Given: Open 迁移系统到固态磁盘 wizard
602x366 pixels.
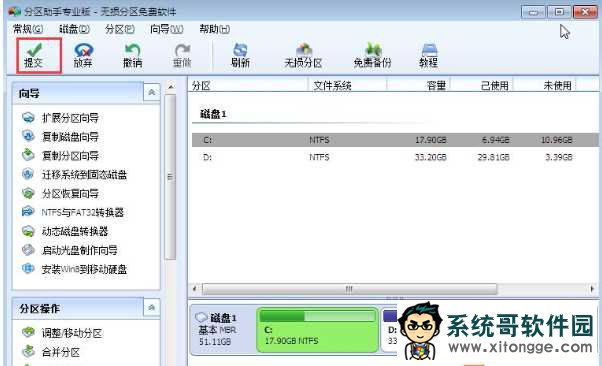Looking at the screenshot, I should (84, 175).
